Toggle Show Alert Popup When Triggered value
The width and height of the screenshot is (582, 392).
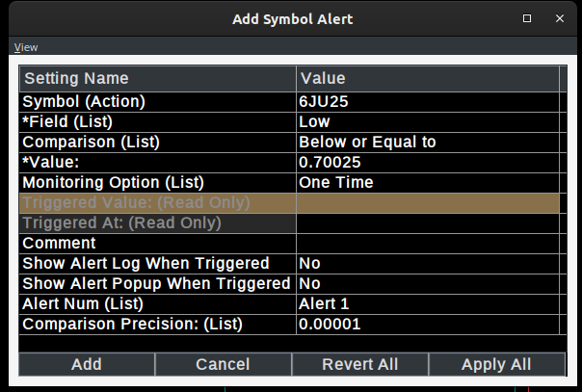coord(427,283)
